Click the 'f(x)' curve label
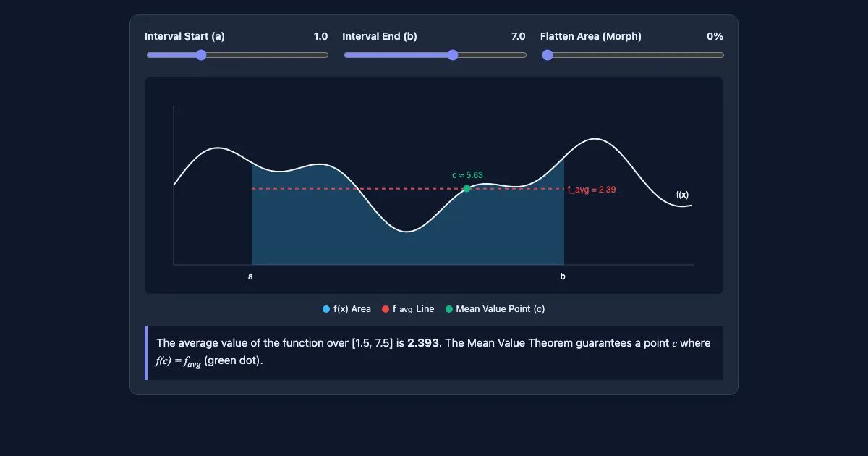The image size is (868, 456). pos(682,195)
